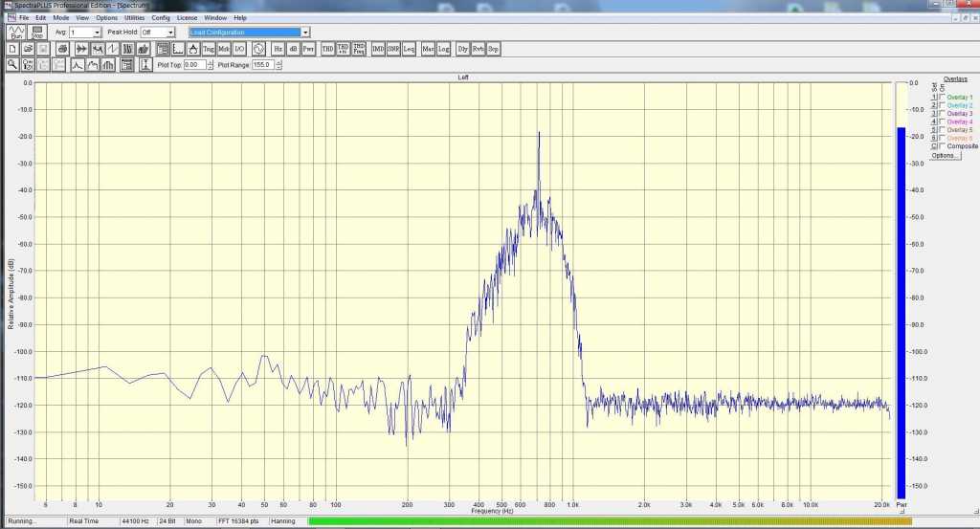Click the Mac macro toolbar button
This screenshot has height=529, width=980.
click(428, 49)
